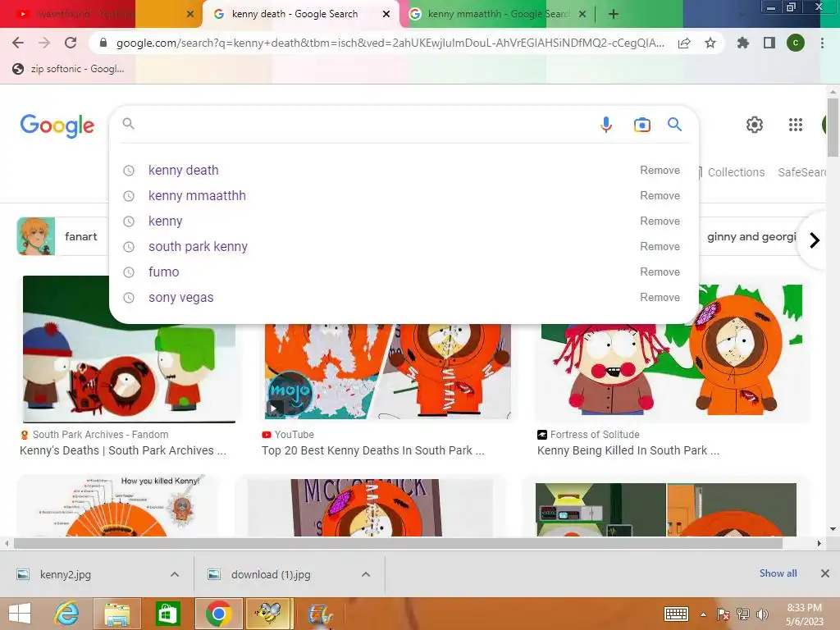Open Google quick settings gear
The width and height of the screenshot is (840, 630).
point(755,125)
